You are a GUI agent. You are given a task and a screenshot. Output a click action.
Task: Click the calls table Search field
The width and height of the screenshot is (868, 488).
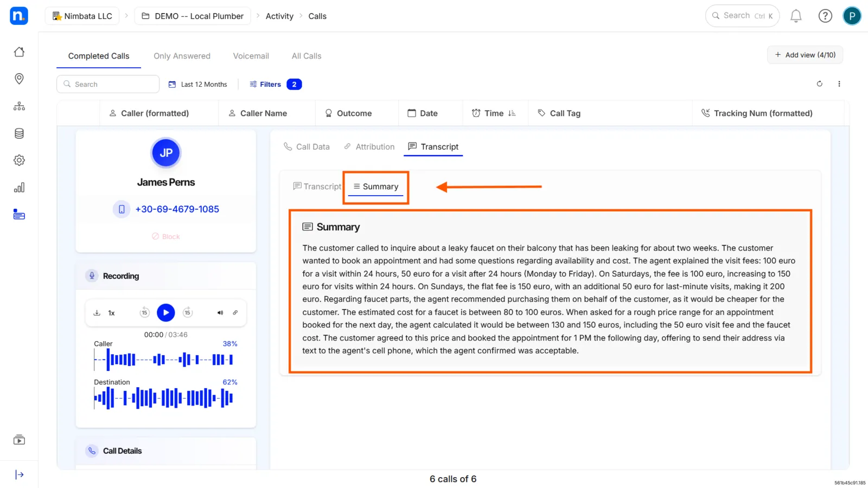pyautogui.click(x=108, y=84)
